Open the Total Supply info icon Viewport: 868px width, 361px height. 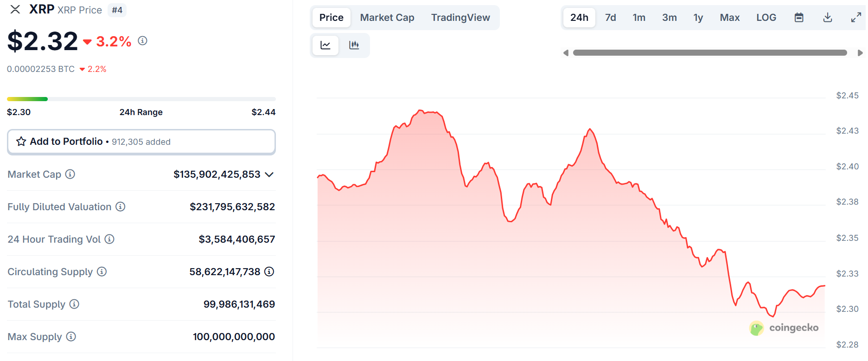[74, 304]
